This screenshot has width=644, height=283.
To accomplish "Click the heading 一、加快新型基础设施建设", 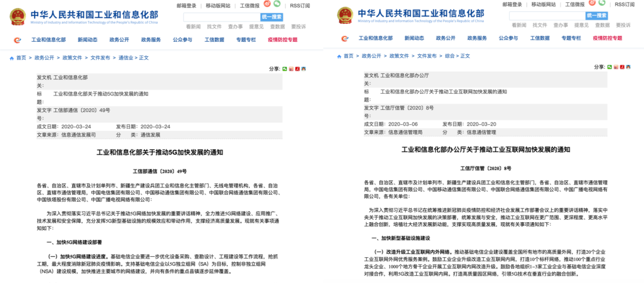I will (401, 239).
